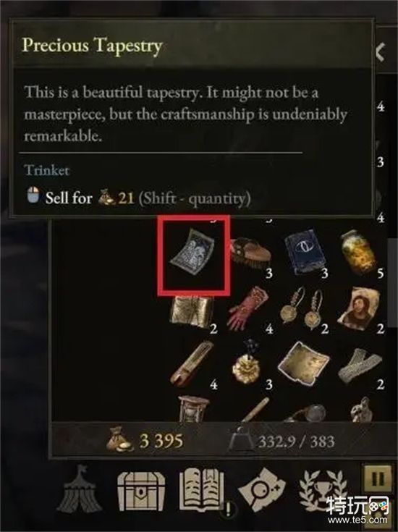Click the golden flower brooch item
Viewport: 398px width, 532px height.
[247, 363]
